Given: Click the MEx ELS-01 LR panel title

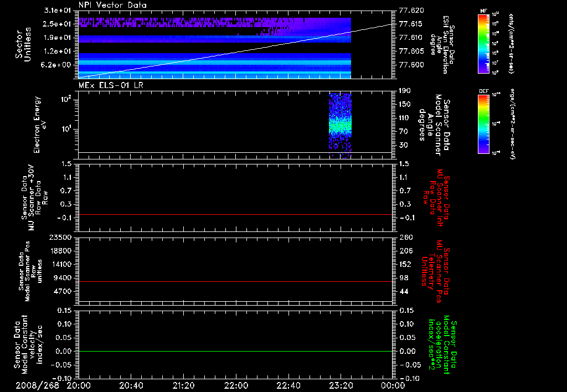Looking at the screenshot, I should coord(111,85).
